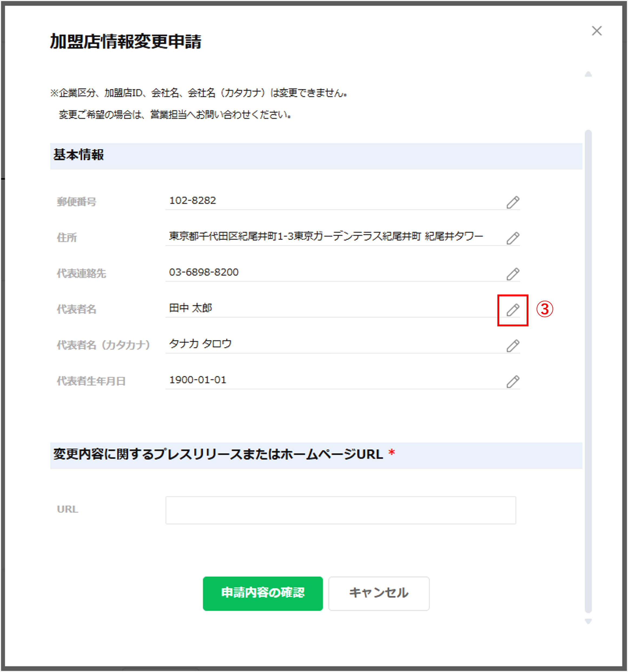Click pencil icon next to タナカ タロウ
628x672 pixels.
513,345
